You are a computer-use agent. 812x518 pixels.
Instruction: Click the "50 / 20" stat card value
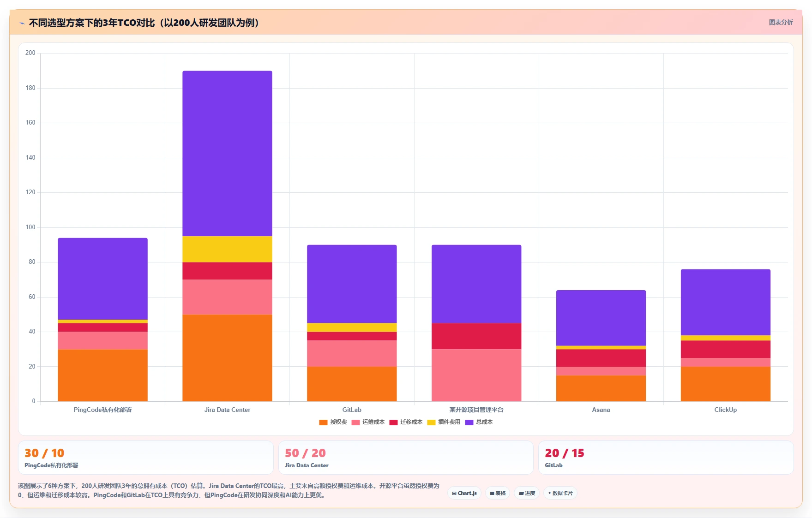(x=305, y=453)
